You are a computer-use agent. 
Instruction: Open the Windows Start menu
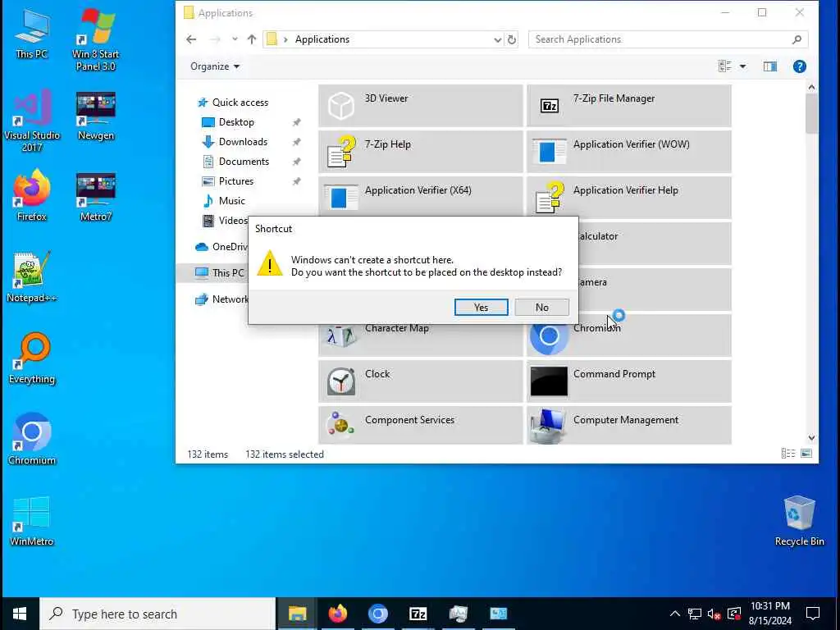20,614
